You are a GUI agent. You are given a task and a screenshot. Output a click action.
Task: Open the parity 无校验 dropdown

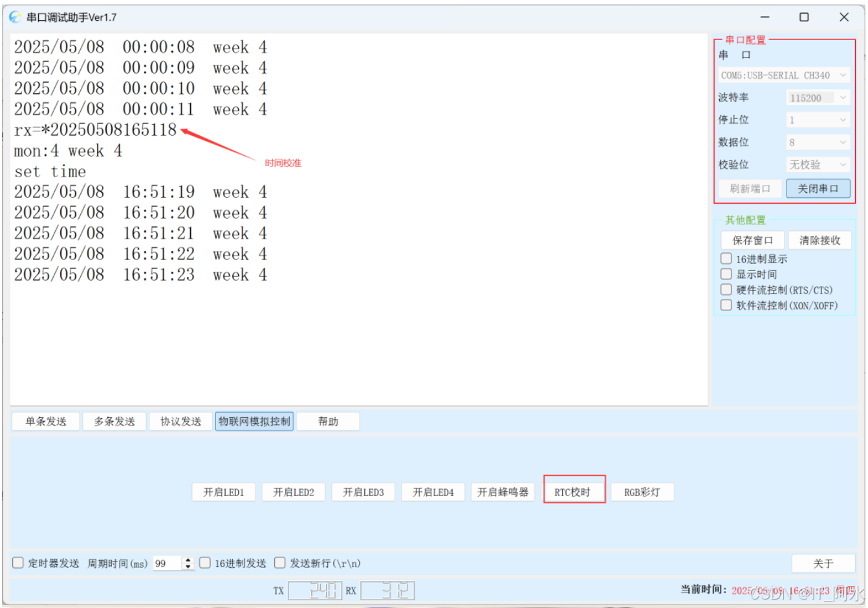pyautogui.click(x=818, y=165)
